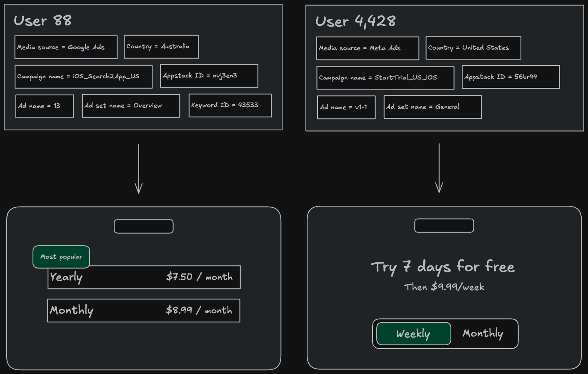Viewport: 588px width, 374px height.
Task: Click the Ad name = 13 box
Action: point(45,106)
